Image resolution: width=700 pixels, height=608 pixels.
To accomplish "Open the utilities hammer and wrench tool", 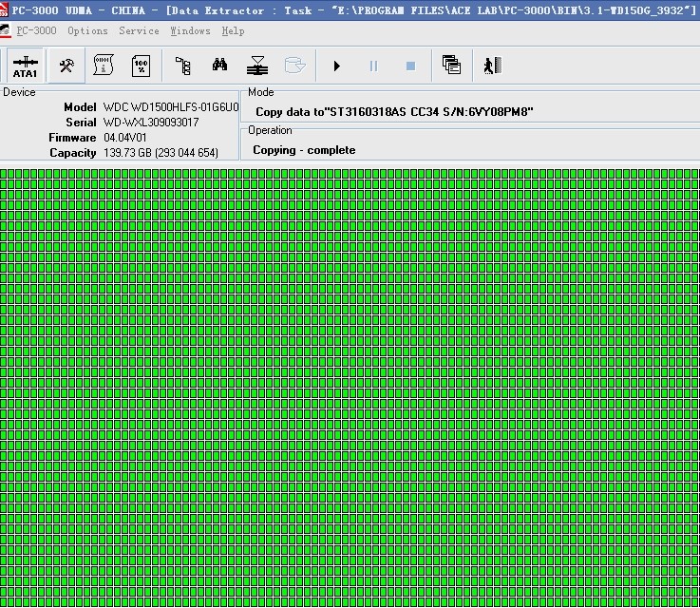I will click(66, 66).
